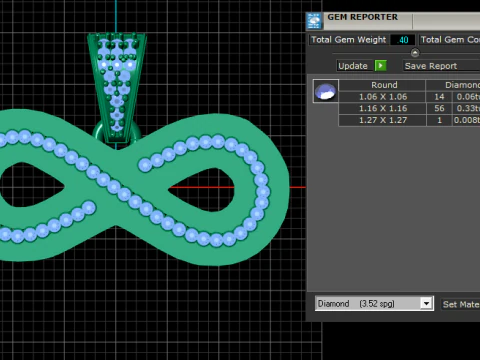The image size is (480, 360).
Task: Click the quantity 56 cell
Action: pyautogui.click(x=439, y=108)
